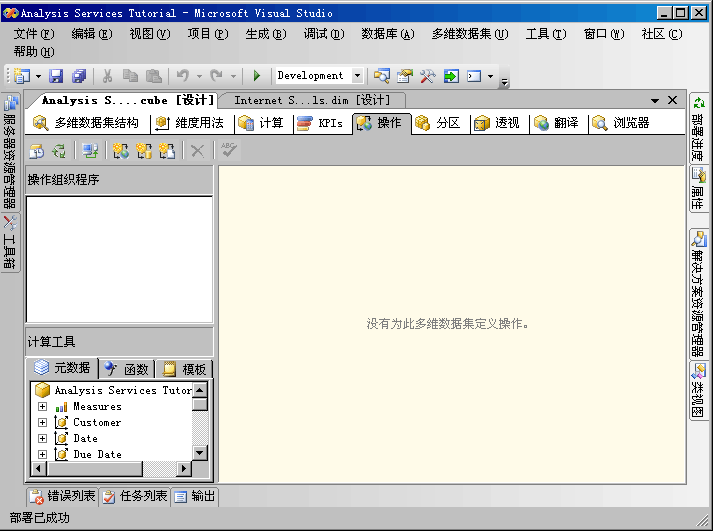Open Properties Window toolbar icon
This screenshot has height=531, width=713.
(405, 75)
